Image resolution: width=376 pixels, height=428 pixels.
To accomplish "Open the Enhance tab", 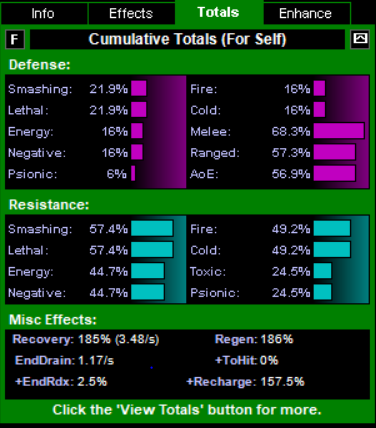I will [306, 14].
